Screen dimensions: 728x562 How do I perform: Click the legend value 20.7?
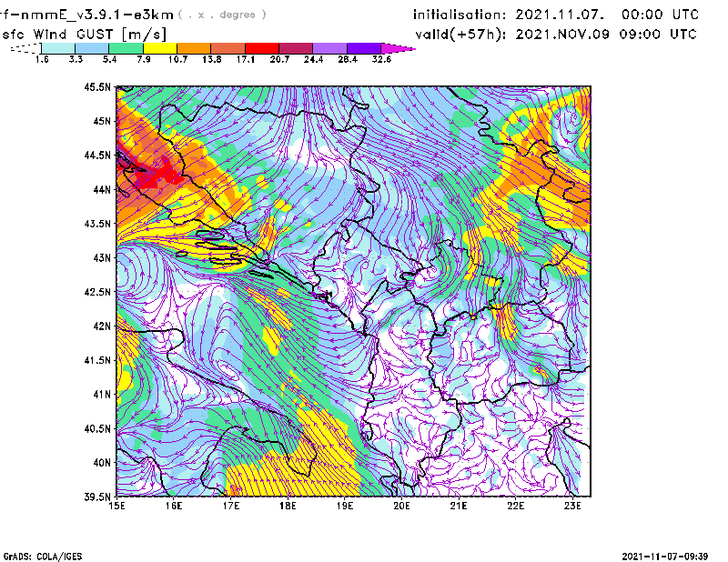(x=279, y=59)
